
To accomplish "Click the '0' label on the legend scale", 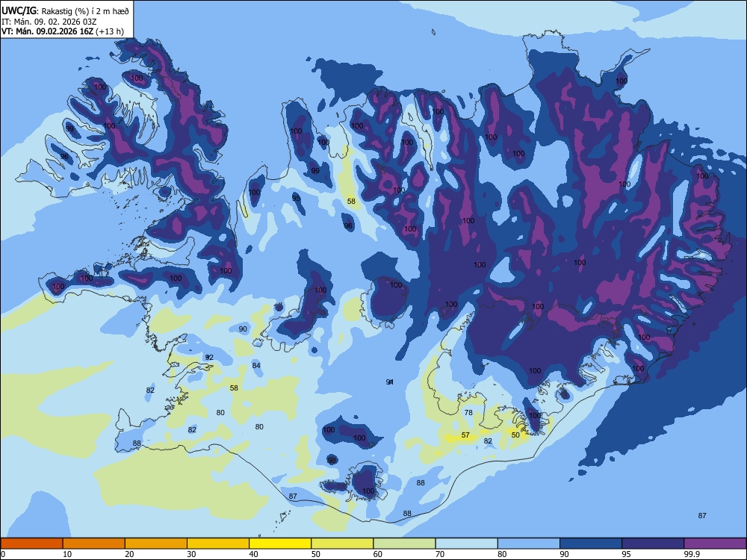I will coord(3,554).
